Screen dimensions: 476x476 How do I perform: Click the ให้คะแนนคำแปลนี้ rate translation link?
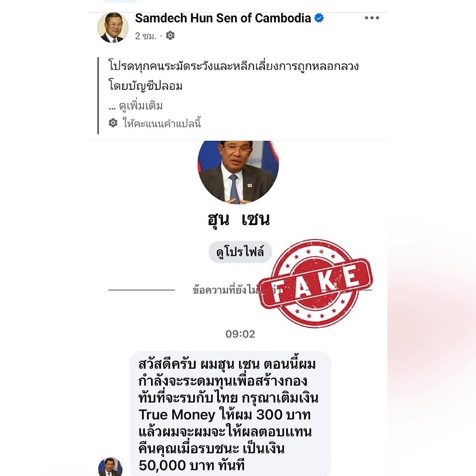162,123
